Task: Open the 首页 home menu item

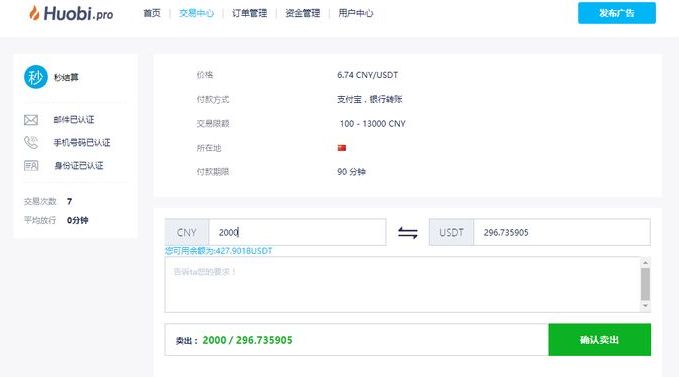Action: (152, 13)
